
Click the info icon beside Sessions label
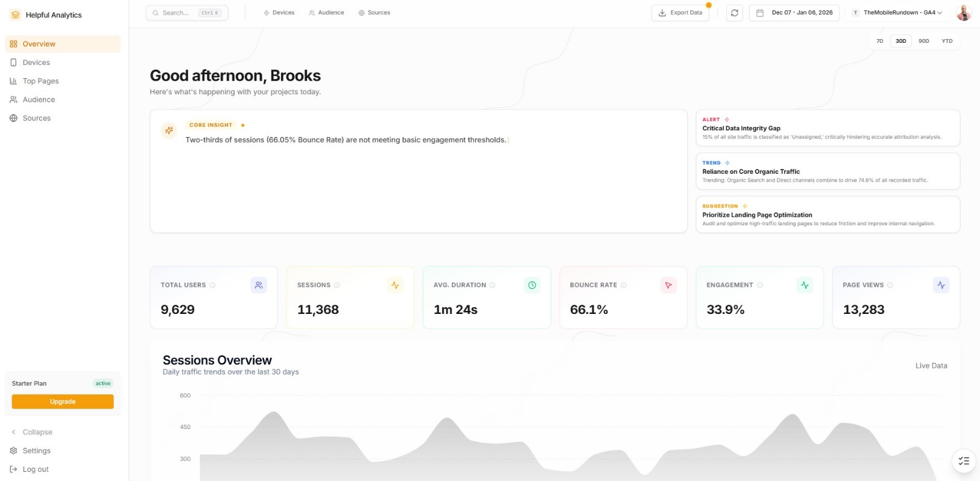pyautogui.click(x=337, y=285)
